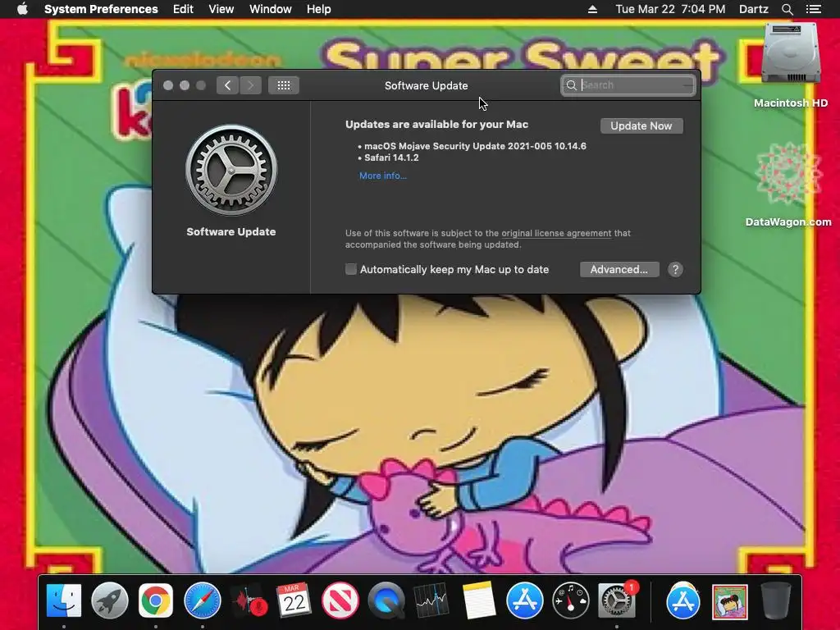Go back with the left chevron button
Screen dimensions: 840x630
pos(228,85)
